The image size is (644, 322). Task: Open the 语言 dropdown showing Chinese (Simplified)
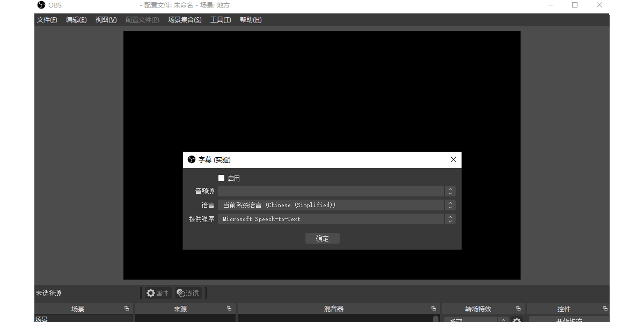coord(450,204)
